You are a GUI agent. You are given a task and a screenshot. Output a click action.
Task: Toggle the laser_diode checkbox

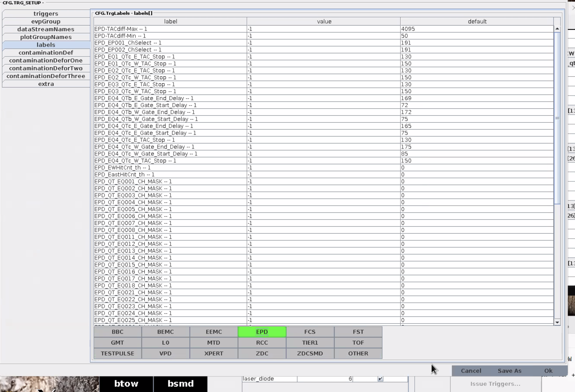pyautogui.click(x=380, y=379)
